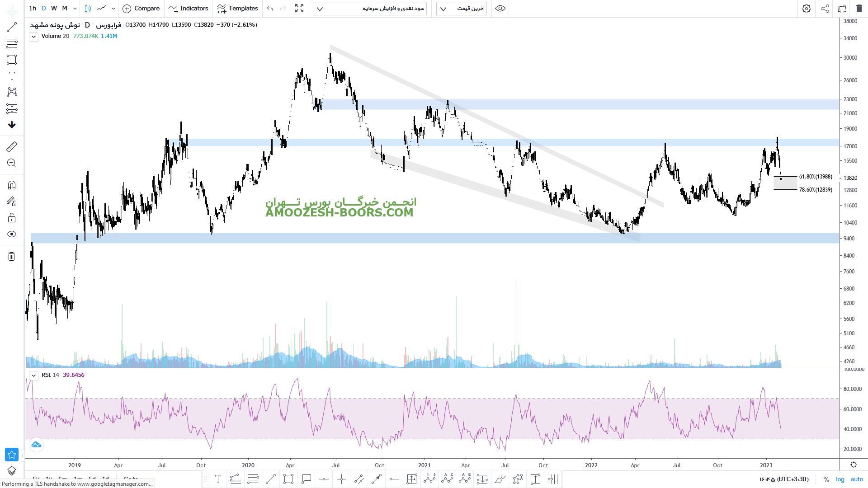Viewport: 868px width, 488px height.
Task: Activate the magnet snap mode icon
Action: pyautogui.click(x=12, y=185)
